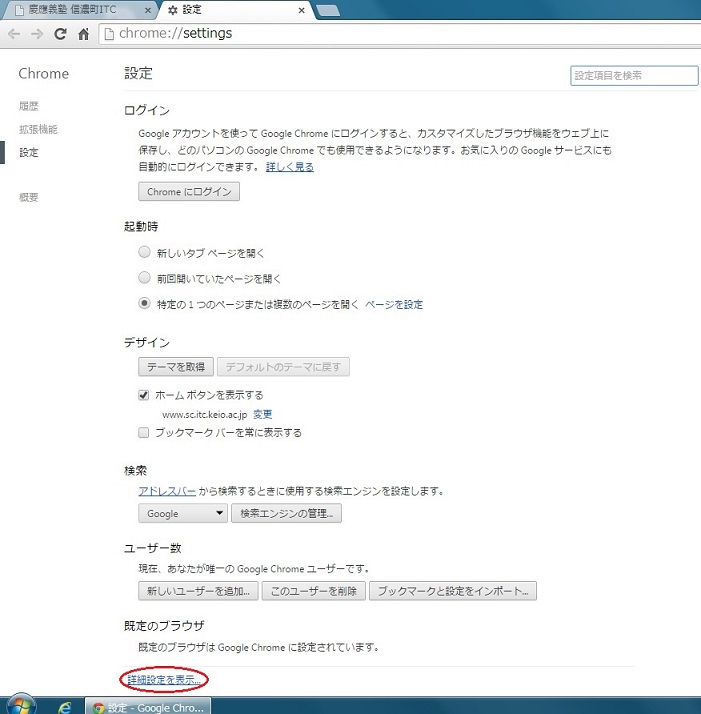Click the 起動時 section heading

click(x=141, y=226)
